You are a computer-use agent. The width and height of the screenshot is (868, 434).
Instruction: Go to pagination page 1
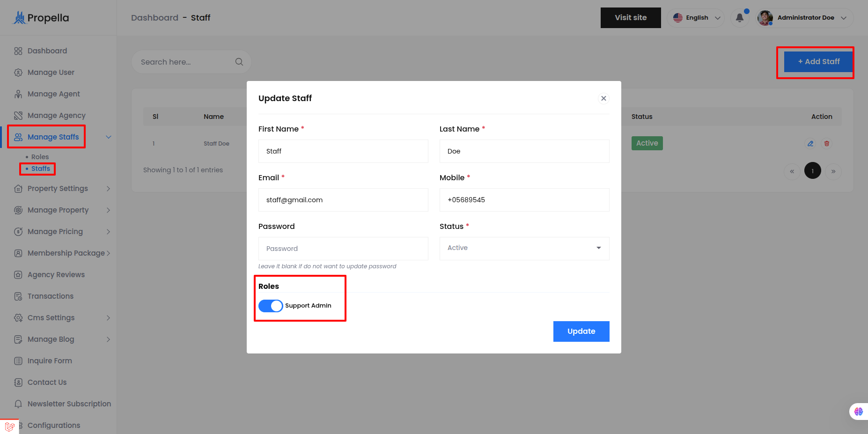pos(812,171)
